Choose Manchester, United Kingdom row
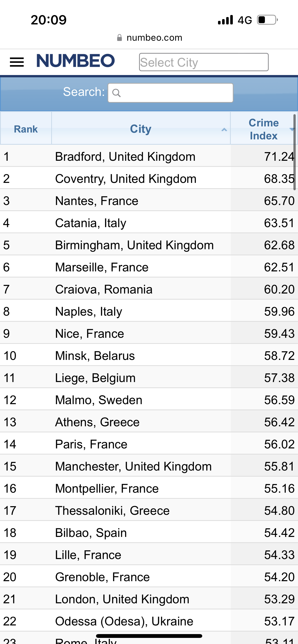The image size is (298, 644). (x=133, y=466)
